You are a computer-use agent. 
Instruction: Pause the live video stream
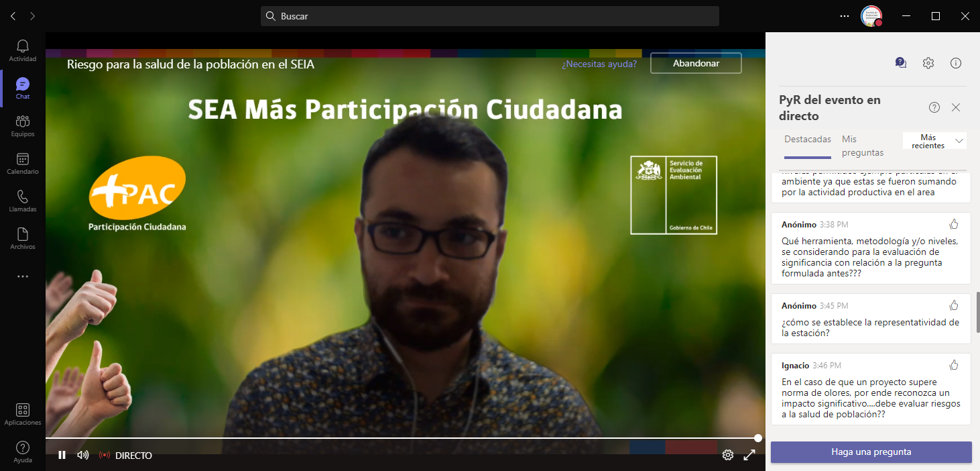pos(62,455)
